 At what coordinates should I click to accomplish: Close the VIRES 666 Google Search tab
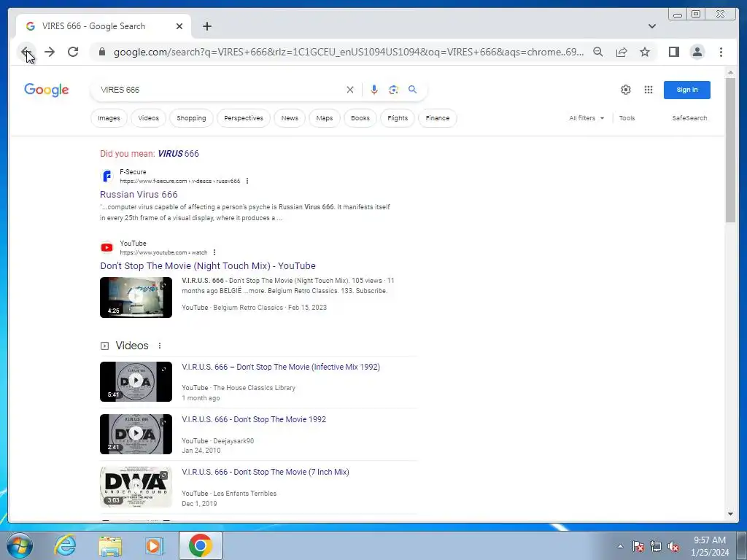pyautogui.click(x=179, y=26)
